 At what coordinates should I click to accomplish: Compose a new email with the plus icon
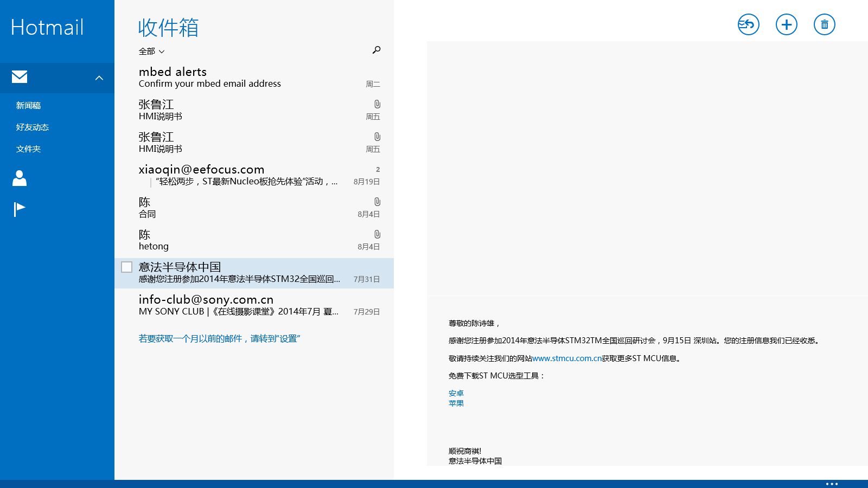[787, 24]
